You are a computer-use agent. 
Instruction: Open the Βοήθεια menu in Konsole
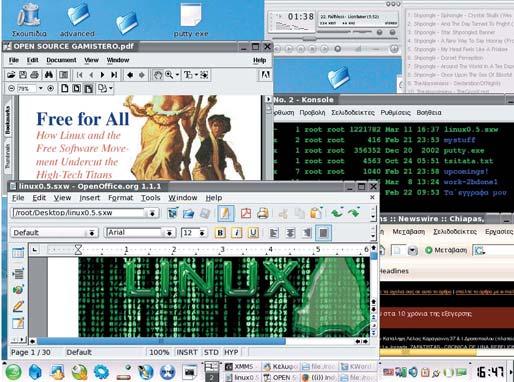429,113
